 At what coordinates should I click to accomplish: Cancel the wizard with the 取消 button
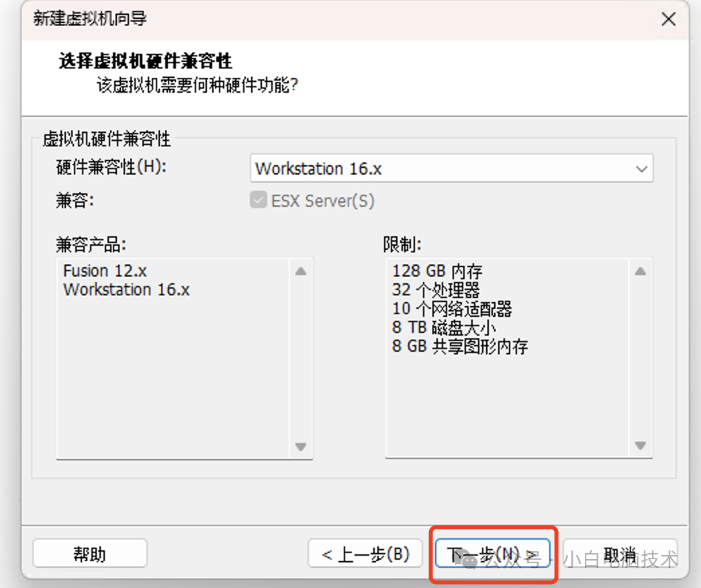tap(619, 553)
